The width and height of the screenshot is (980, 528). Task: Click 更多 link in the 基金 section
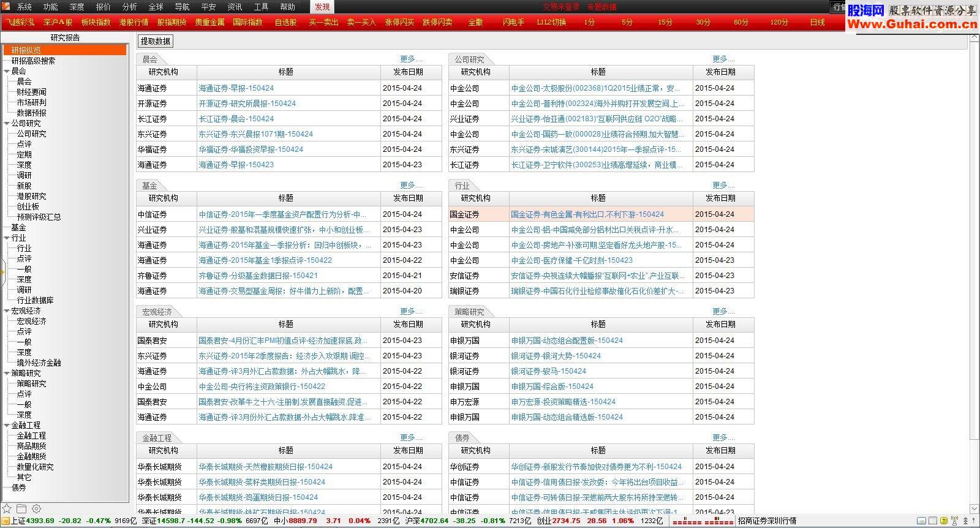[411, 185]
